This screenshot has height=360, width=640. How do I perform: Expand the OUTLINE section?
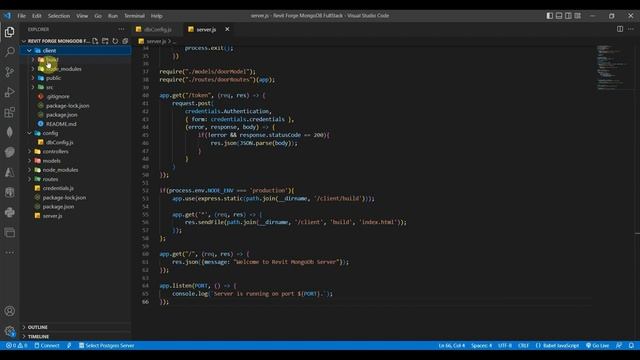click(x=76, y=327)
